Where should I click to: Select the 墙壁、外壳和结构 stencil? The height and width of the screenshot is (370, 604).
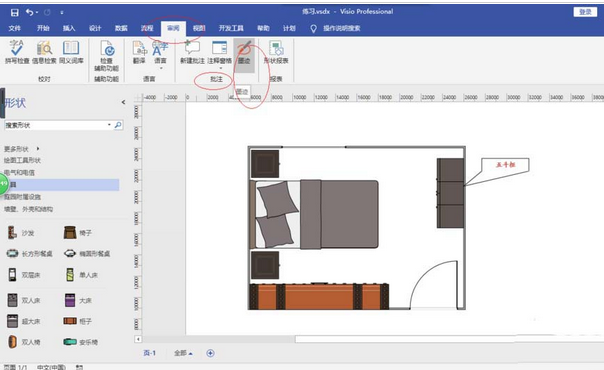(x=29, y=209)
